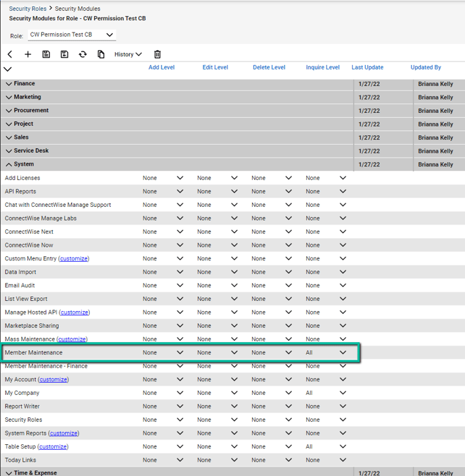Viewport: 465px width, 476px height.
Task: Open the customize link for Table Setup
Action: point(53,446)
